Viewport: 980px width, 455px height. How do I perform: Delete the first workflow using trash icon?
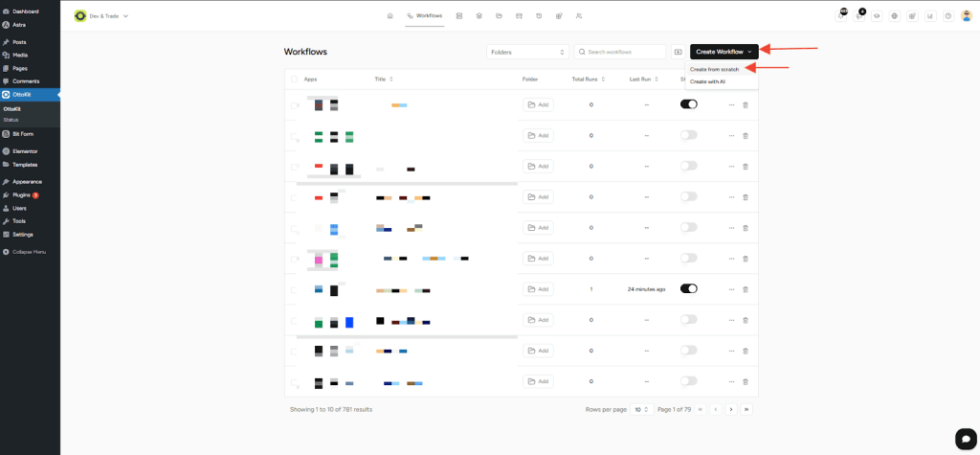pos(746,104)
